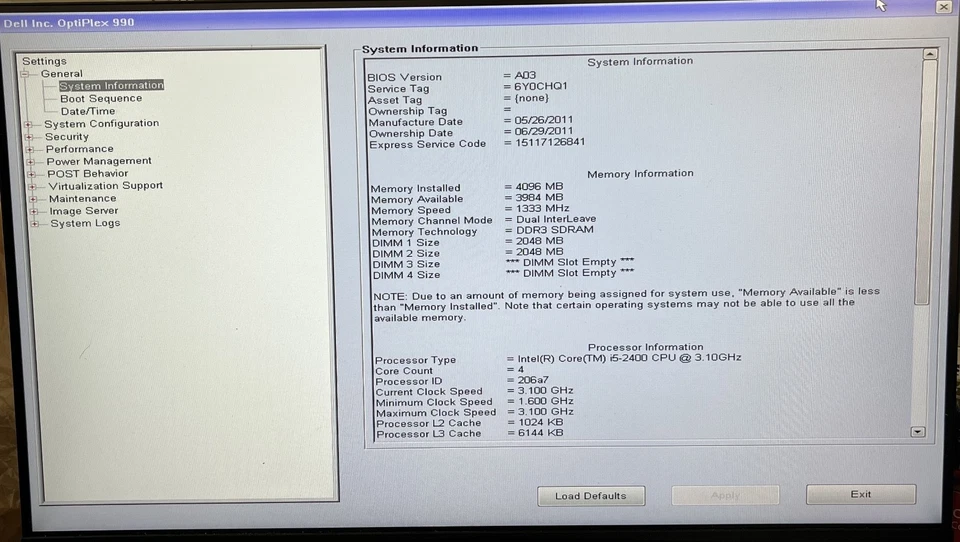Viewport: 960px width, 542px height.
Task: Expand the POST Behavior node
Action: click(31, 174)
